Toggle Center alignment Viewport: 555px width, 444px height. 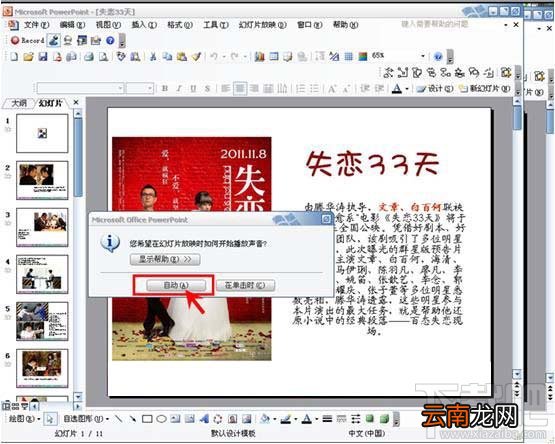point(240,89)
